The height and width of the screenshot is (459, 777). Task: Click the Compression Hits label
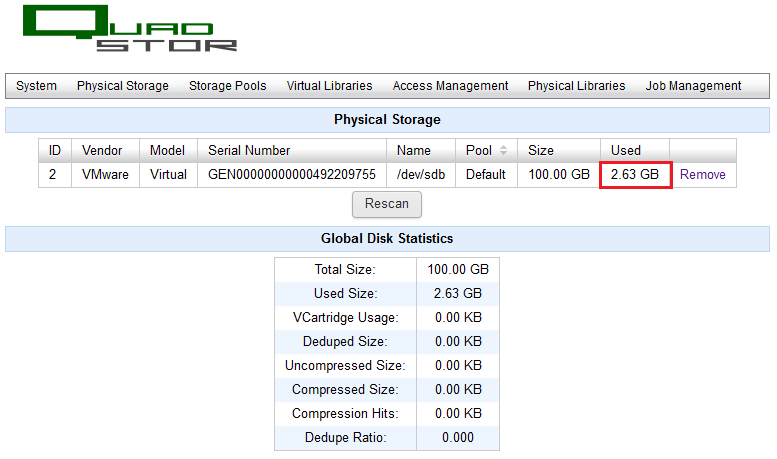click(345, 413)
